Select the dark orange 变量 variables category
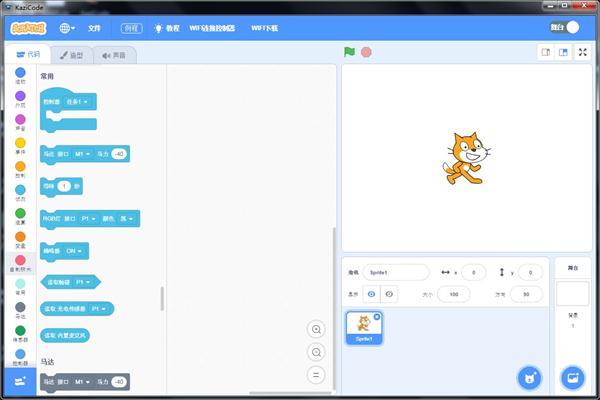This screenshot has width=600, height=400. (20, 240)
